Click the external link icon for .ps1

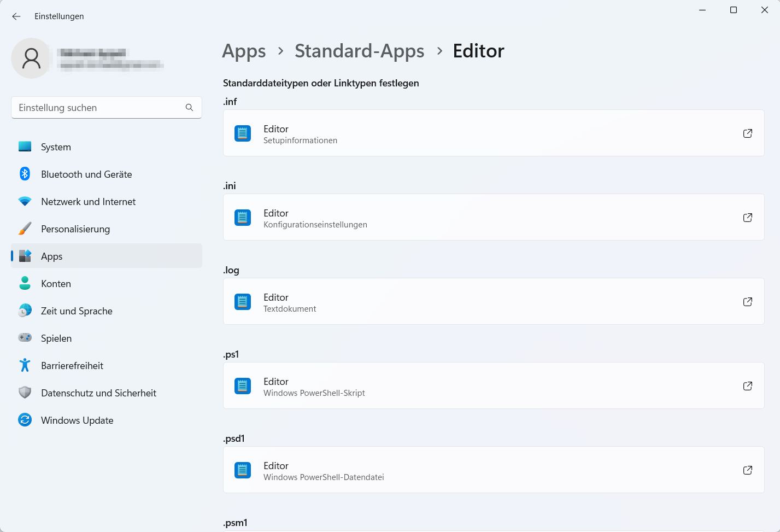point(747,386)
